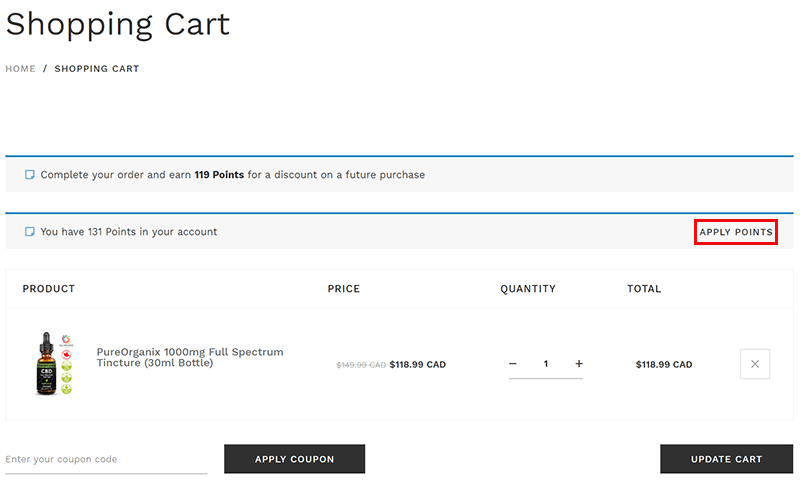Click the note icon beside earn points message
The height and width of the screenshot is (487, 800).
point(29,175)
